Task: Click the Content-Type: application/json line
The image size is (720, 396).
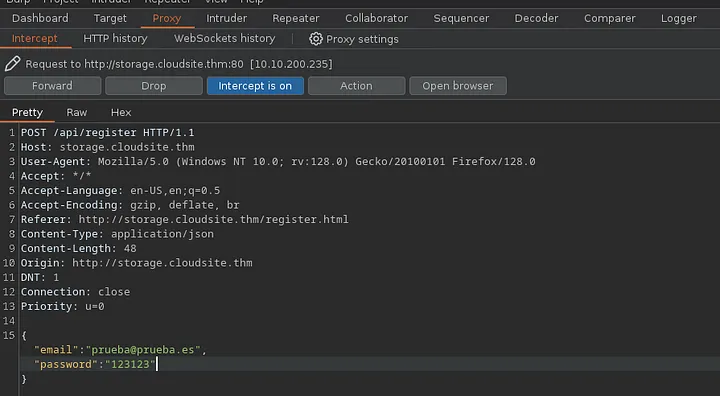Action: coord(117,234)
